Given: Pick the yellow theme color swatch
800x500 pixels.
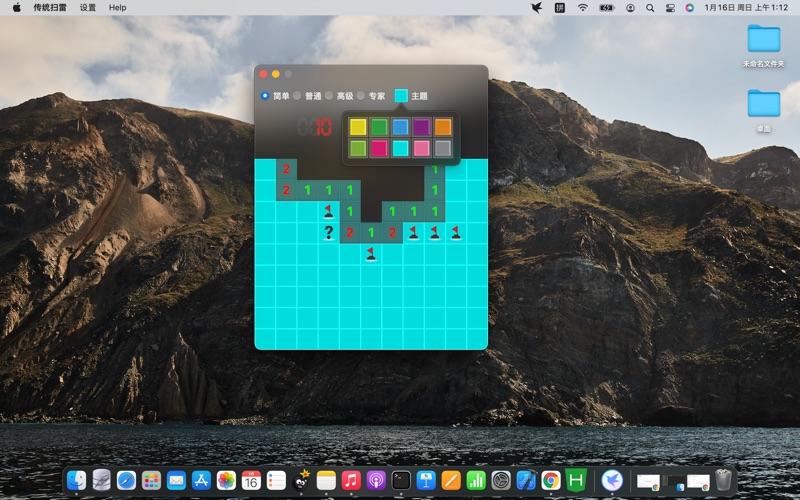Looking at the screenshot, I should [x=358, y=127].
